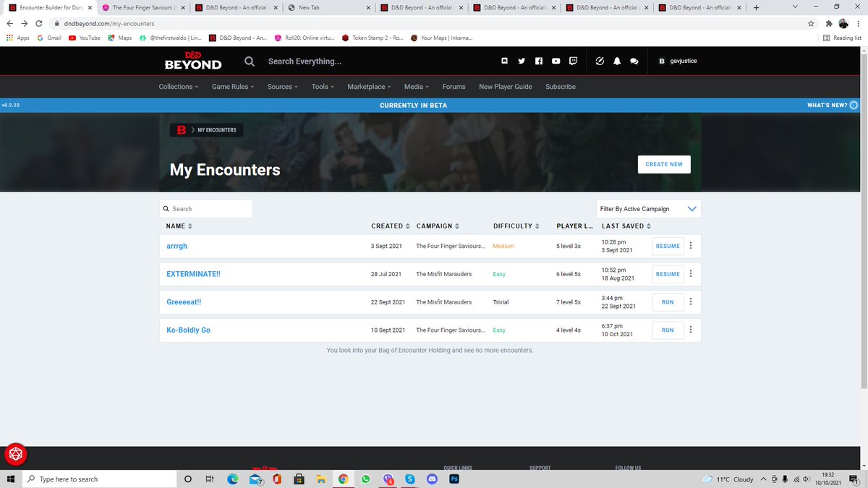This screenshot has width=868, height=488.
Task: Go to the Forums nav item
Action: [x=454, y=87]
